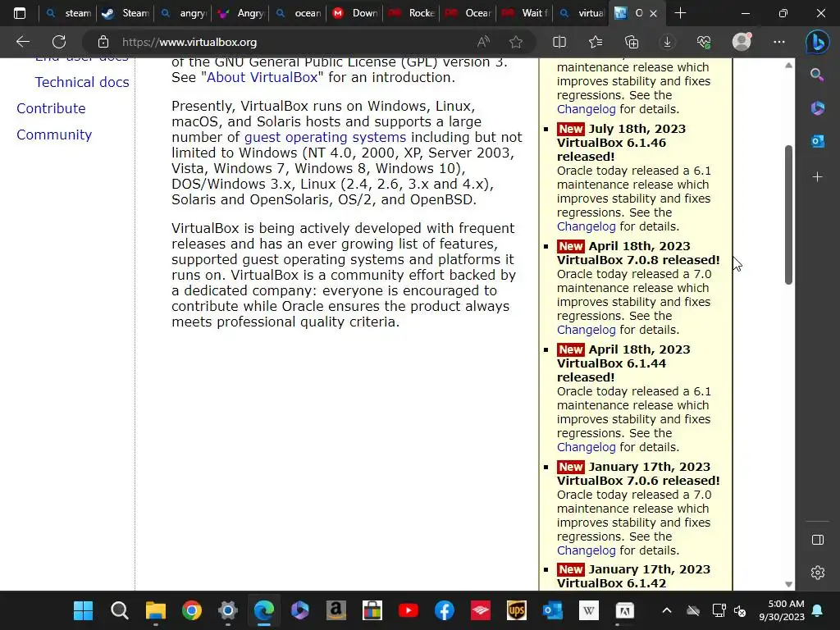Open sidebar settings gear
Screen dimensions: 840x630
click(x=818, y=573)
